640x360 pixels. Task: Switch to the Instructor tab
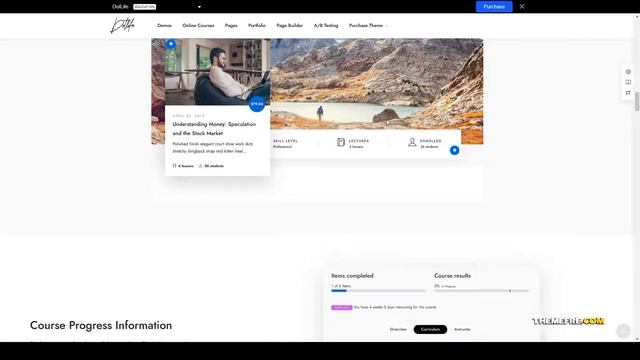[x=462, y=329]
